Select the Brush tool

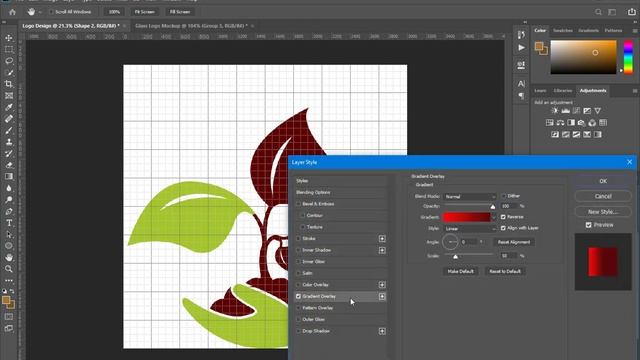[9, 130]
